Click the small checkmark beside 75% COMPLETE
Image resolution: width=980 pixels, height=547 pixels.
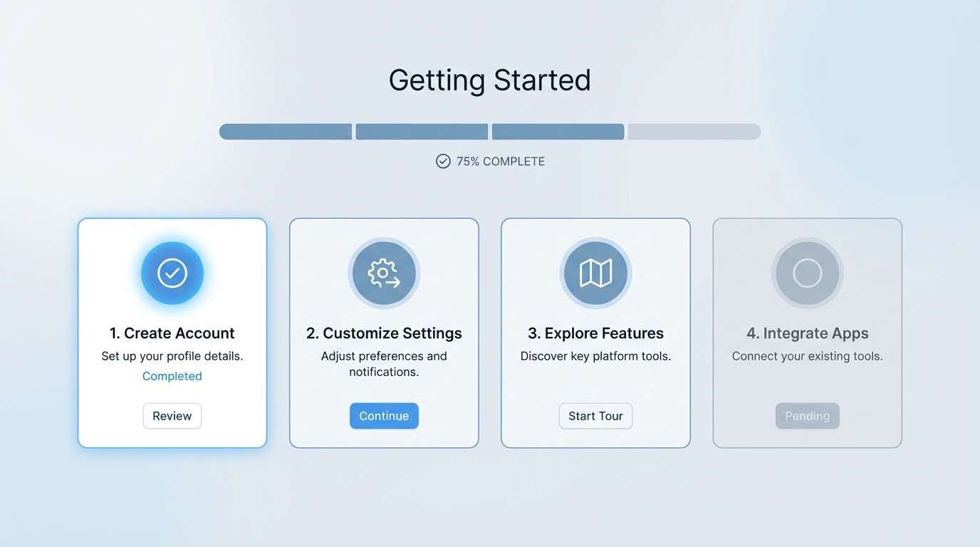coord(443,161)
